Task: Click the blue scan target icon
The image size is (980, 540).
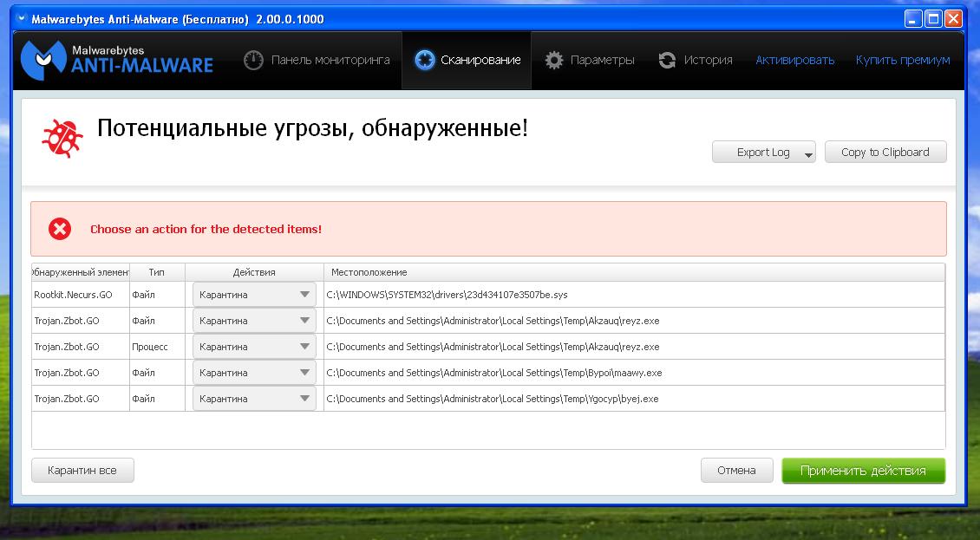Action: tap(424, 60)
